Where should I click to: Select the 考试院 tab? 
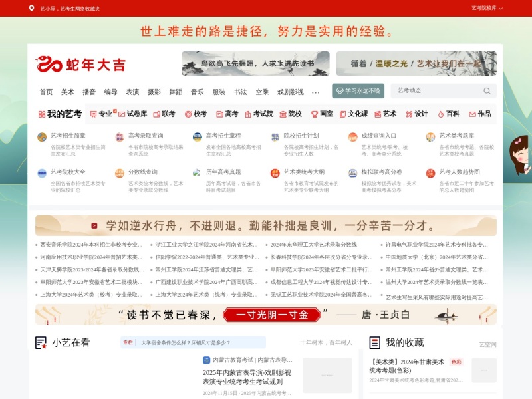pyautogui.click(x=259, y=114)
